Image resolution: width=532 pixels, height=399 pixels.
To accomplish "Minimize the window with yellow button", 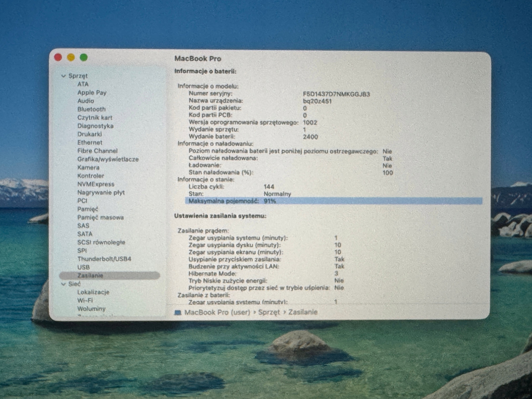I will point(71,58).
